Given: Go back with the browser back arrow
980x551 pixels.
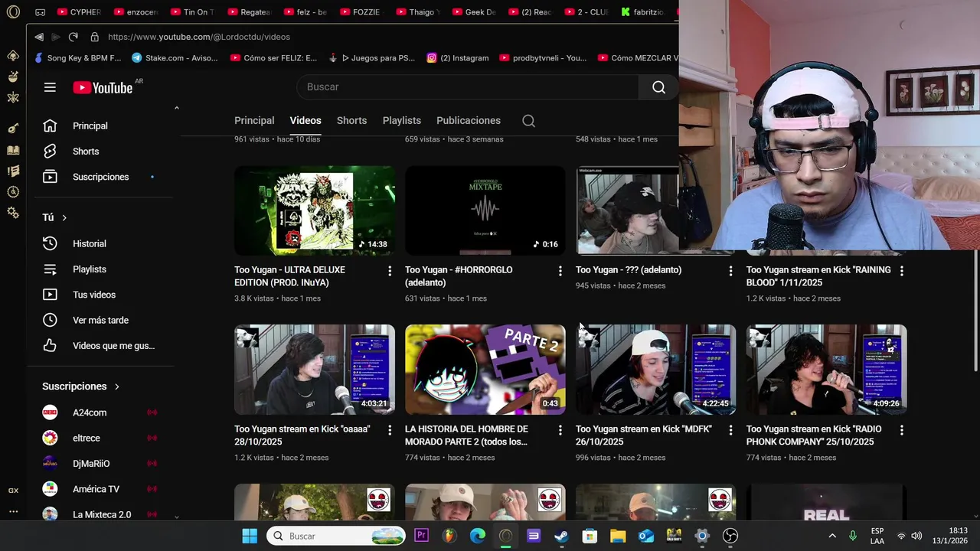Looking at the screenshot, I should click(39, 37).
